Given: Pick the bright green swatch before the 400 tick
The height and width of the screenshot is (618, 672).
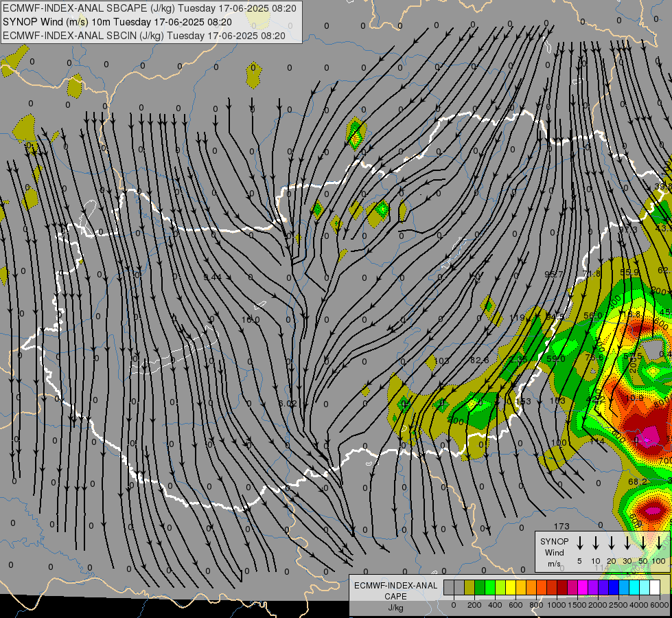Looking at the screenshot, I should point(490,587).
